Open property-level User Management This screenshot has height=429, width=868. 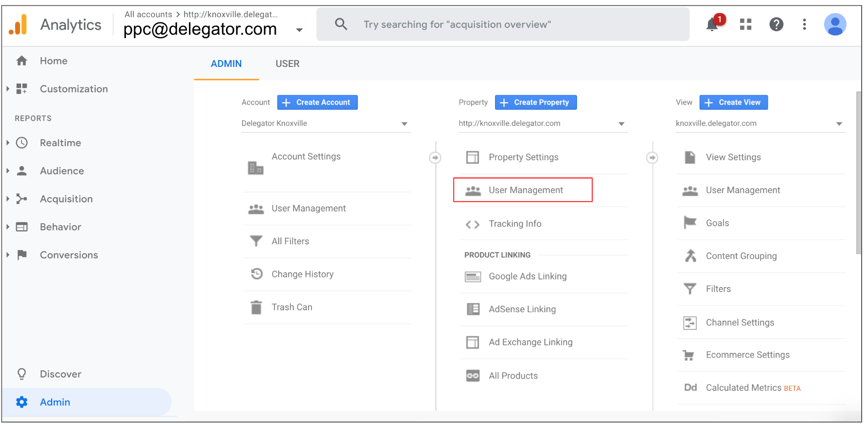pos(523,190)
